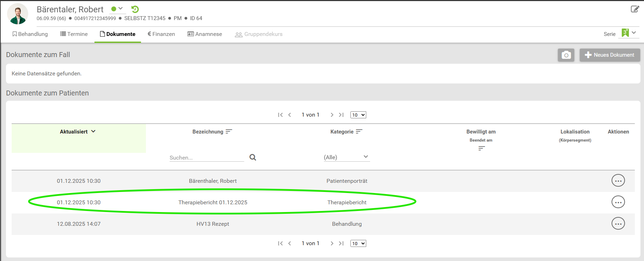The width and height of the screenshot is (644, 261).
Task: Sort by Bezeichnung column filter icon
Action: pyautogui.click(x=229, y=132)
